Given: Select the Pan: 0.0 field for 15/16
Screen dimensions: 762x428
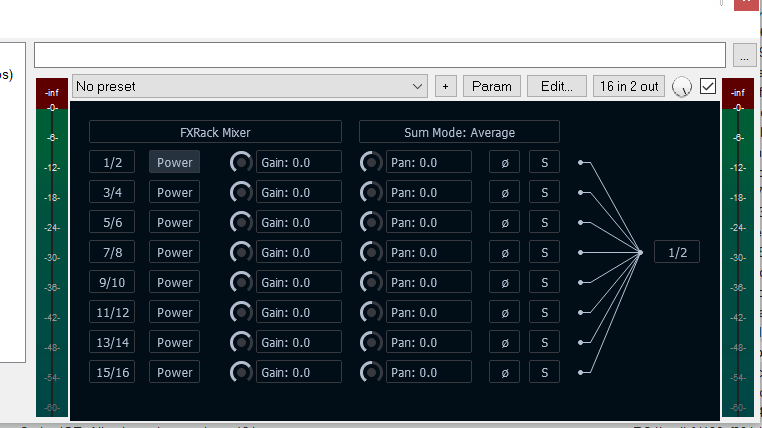Looking at the screenshot, I should (429, 373).
